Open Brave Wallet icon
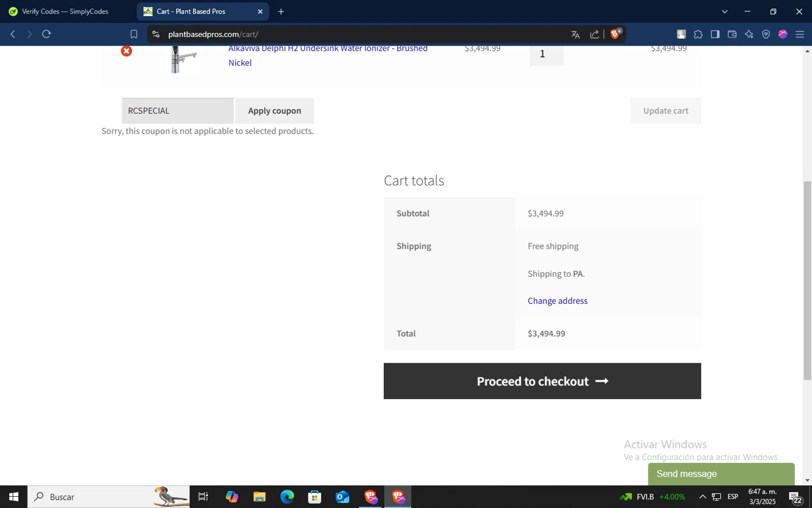Viewport: 812px width, 508px height. pos(732,34)
